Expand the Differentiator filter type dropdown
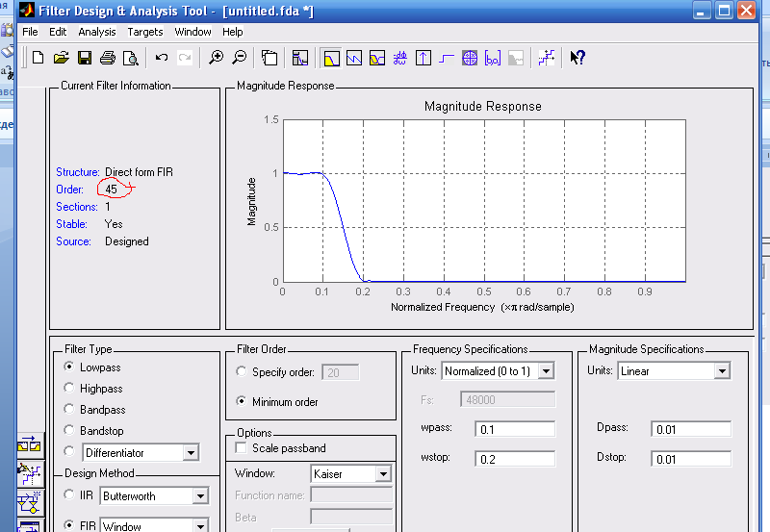Viewport: 770px width, 532px height. pyautogui.click(x=191, y=452)
